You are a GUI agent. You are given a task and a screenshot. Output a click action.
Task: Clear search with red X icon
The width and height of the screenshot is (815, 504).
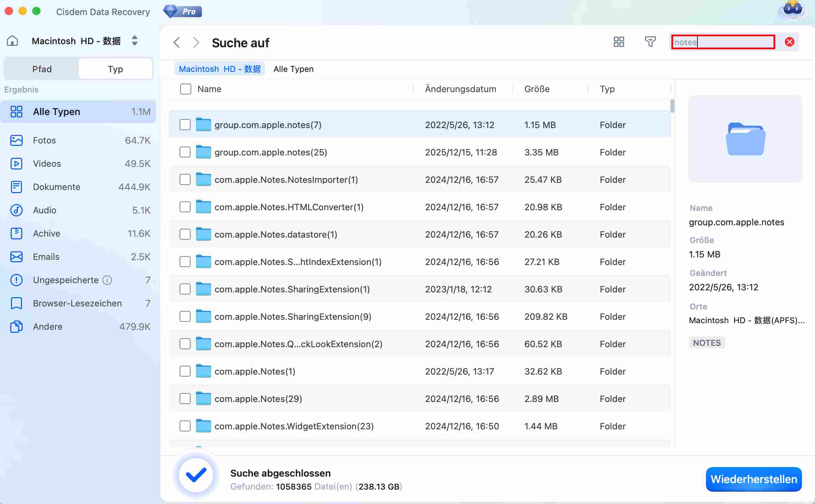[x=789, y=42]
